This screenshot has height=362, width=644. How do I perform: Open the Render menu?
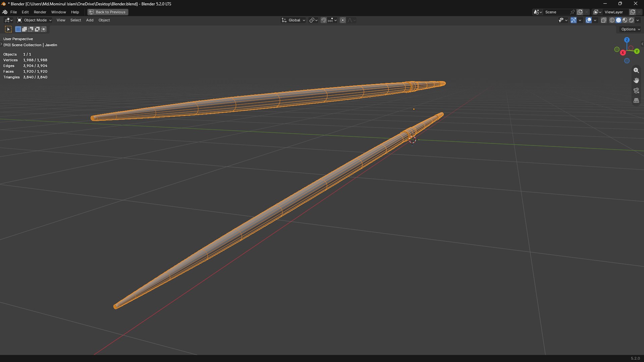click(40, 12)
